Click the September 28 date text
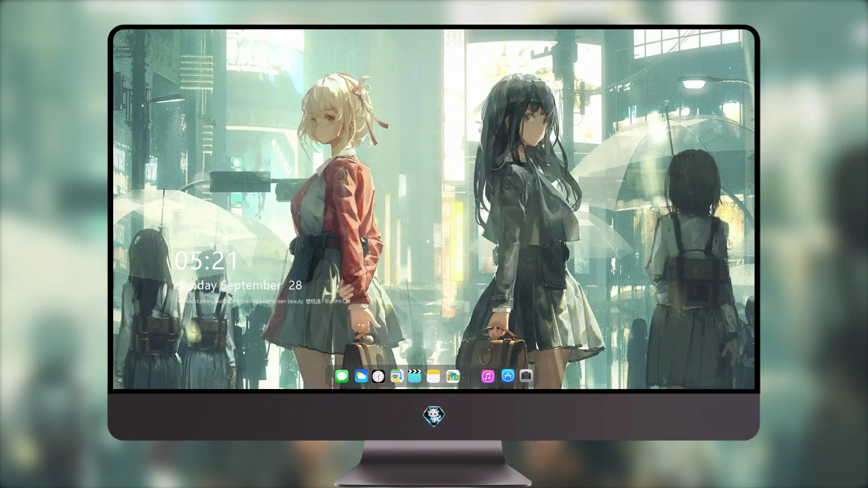This screenshot has width=868, height=488. pos(239,286)
